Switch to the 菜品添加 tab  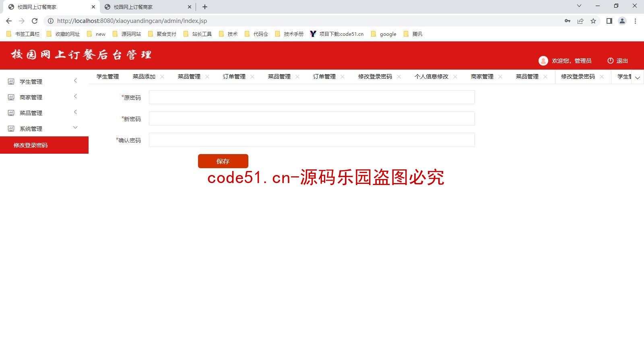(x=144, y=76)
